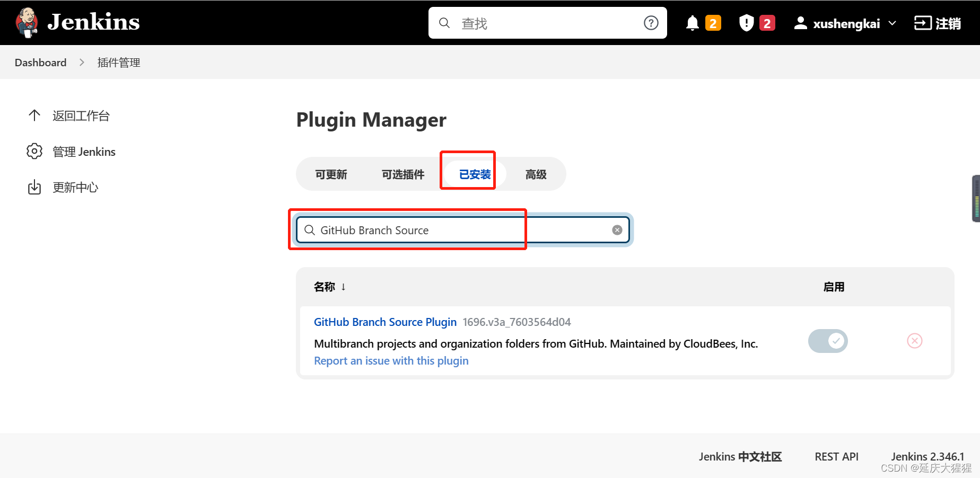
Task: Switch to the 高级 tab
Action: (536, 174)
